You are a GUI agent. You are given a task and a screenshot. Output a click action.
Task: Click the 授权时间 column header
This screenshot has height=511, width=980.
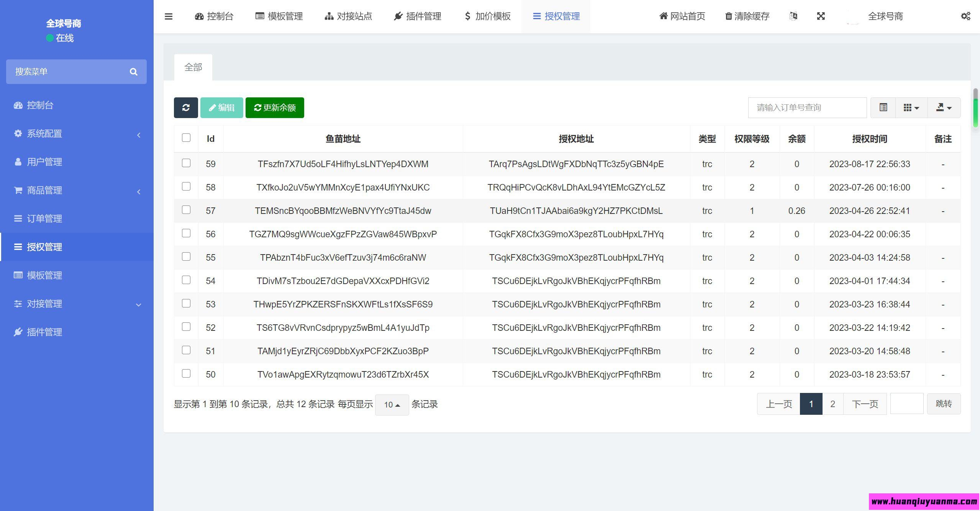pyautogui.click(x=870, y=139)
